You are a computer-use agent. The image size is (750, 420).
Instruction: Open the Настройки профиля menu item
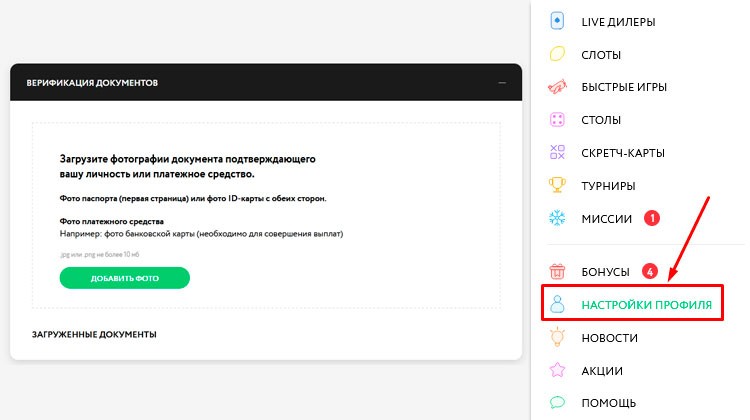point(647,305)
